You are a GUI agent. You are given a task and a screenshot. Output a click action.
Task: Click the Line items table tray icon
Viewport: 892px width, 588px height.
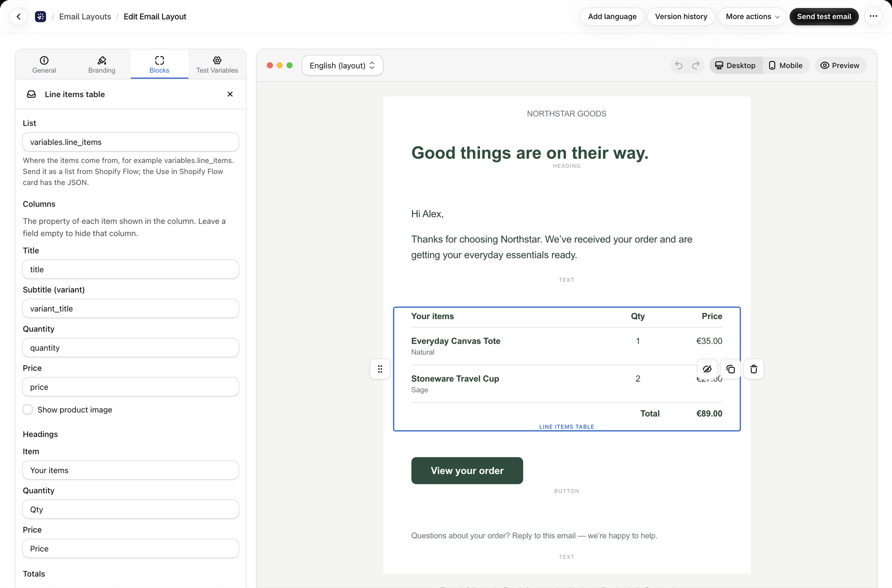click(x=31, y=94)
